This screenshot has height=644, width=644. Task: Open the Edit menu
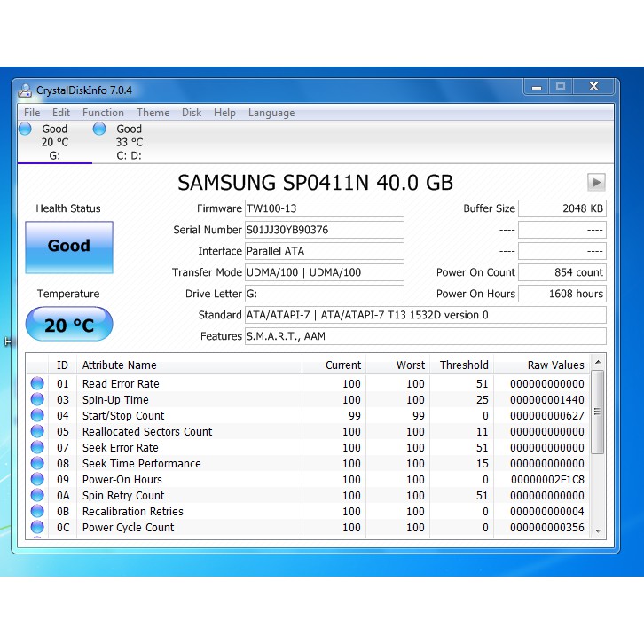tap(61, 113)
